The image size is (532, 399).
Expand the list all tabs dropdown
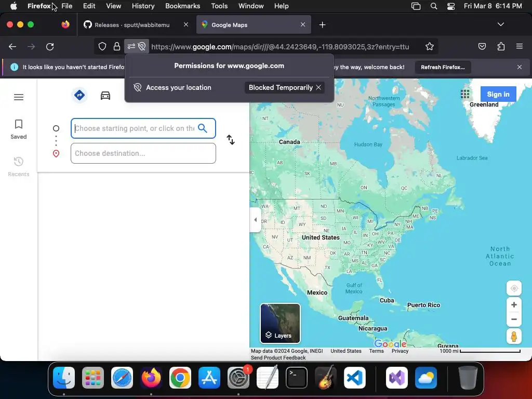coord(500,24)
